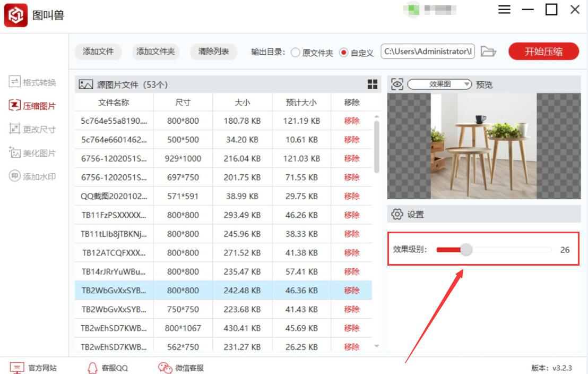
Task: Start compression with 开始压缩 button
Action: tap(543, 52)
